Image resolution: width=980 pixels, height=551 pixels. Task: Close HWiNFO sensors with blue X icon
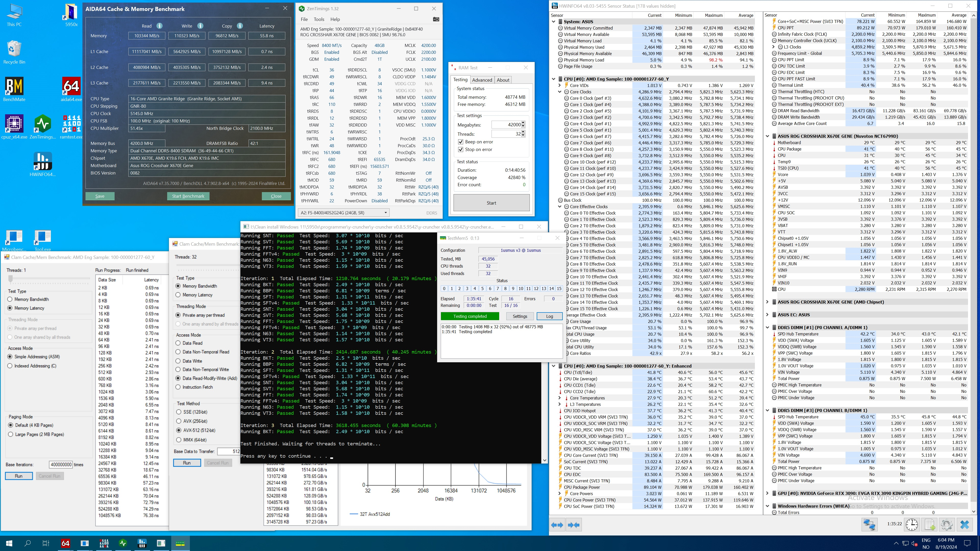point(964,525)
